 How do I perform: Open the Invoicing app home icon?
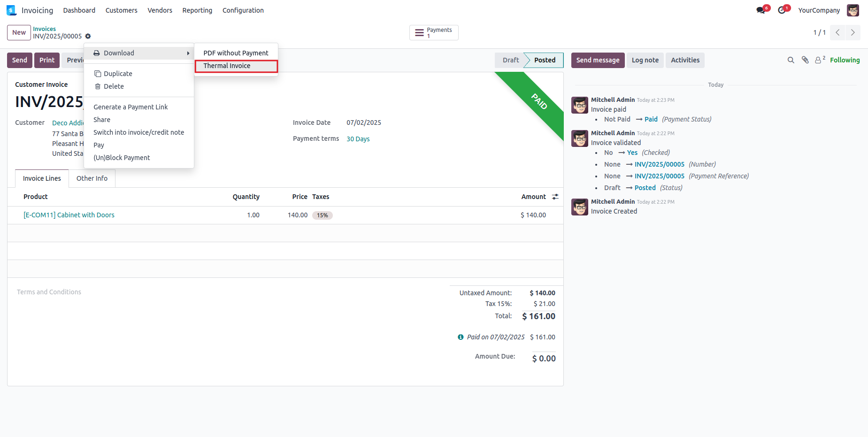11,10
